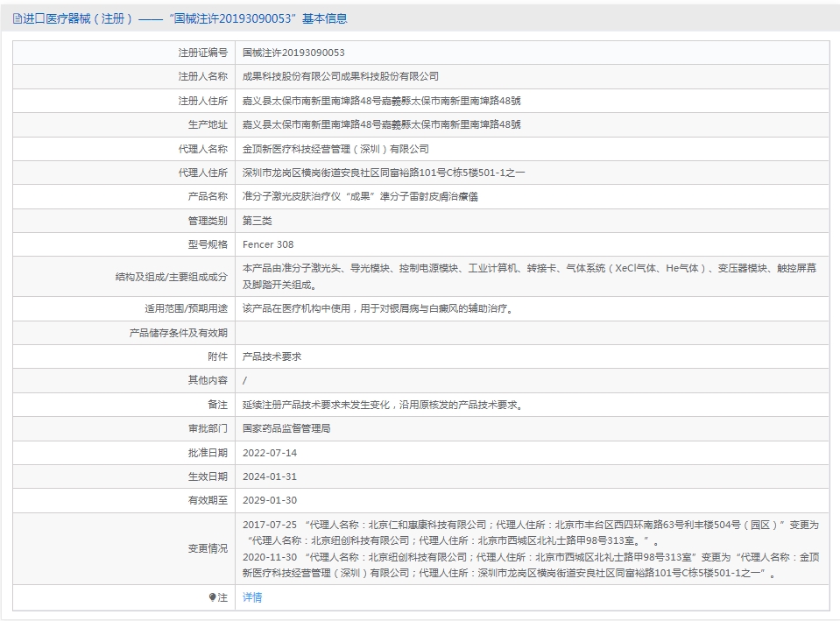Click the 生产地址 address value
The width and height of the screenshot is (840, 621).
tap(381, 124)
